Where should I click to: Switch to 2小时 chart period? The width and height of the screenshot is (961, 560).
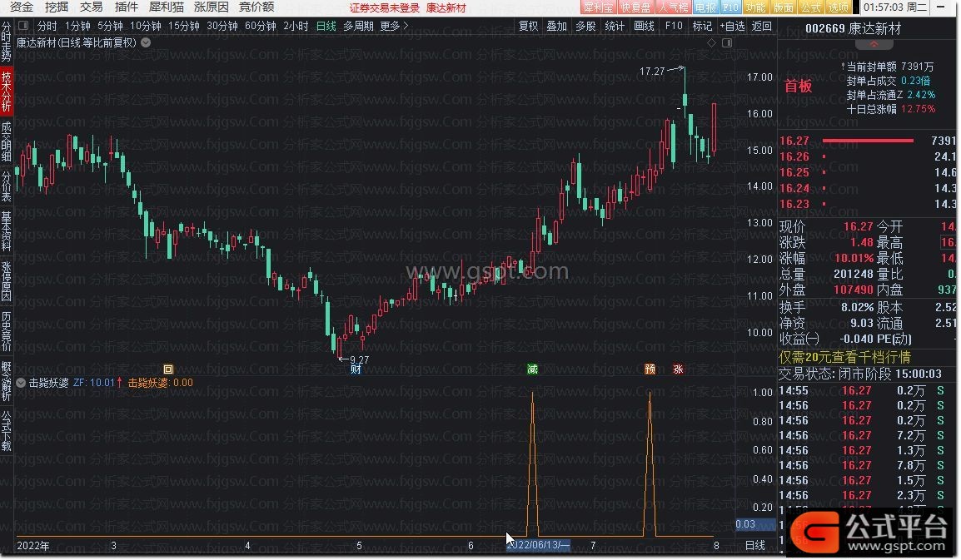coord(296,26)
